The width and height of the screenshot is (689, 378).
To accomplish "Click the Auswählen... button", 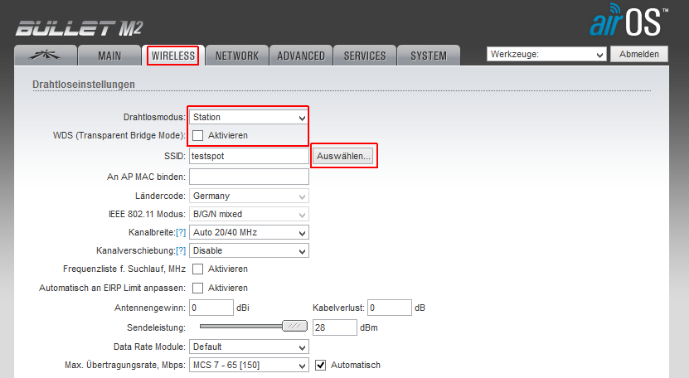I will tap(344, 156).
